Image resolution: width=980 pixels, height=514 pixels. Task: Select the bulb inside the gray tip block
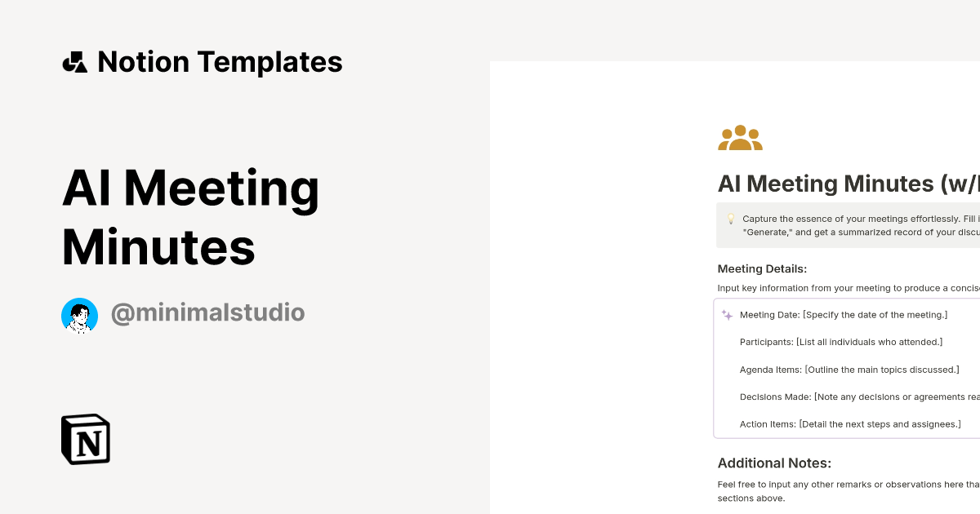(x=730, y=219)
